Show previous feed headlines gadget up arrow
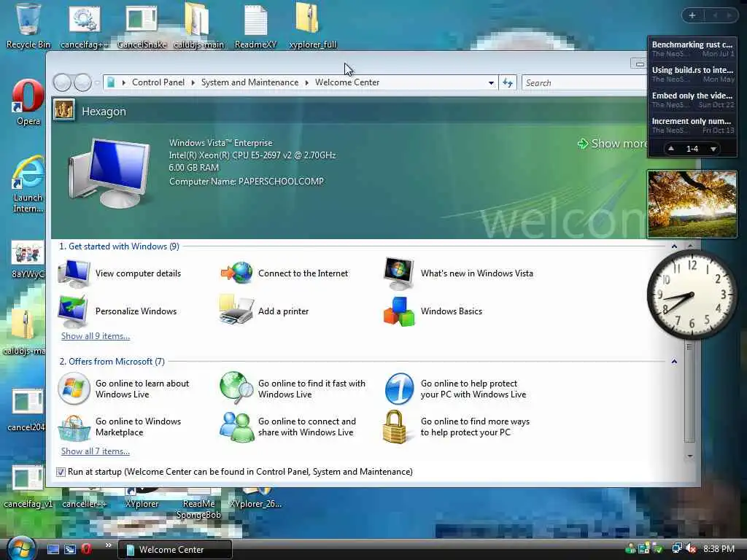This screenshot has width=747, height=560. [x=671, y=149]
